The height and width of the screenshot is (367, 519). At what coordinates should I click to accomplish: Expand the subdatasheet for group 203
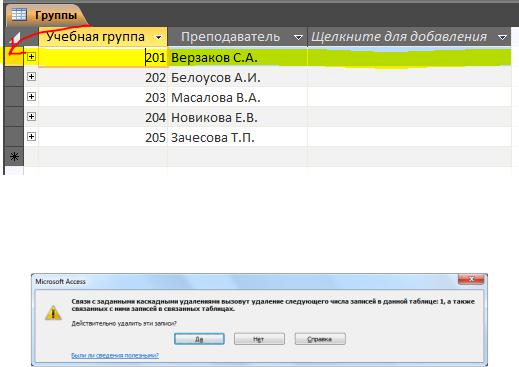pos(31,97)
